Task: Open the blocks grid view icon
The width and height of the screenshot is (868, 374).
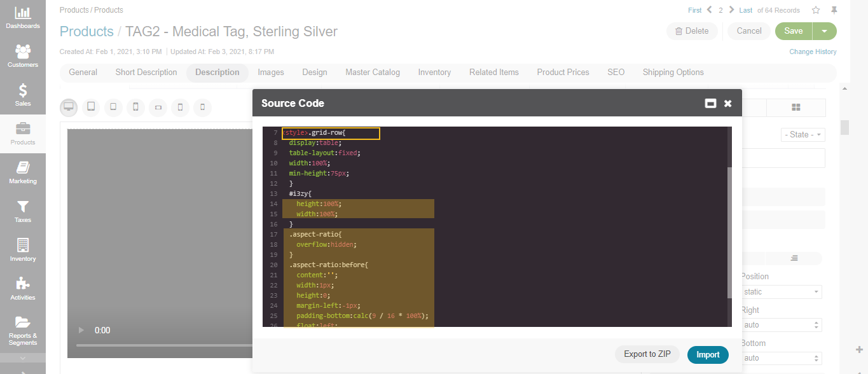Action: pyautogui.click(x=796, y=107)
